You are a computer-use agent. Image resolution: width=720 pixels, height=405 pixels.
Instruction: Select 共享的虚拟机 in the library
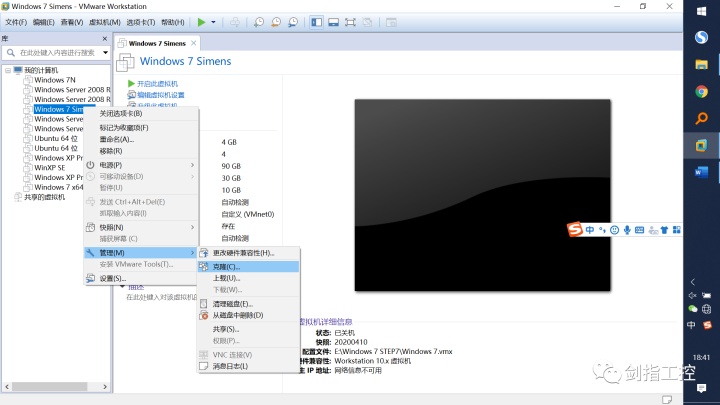(x=45, y=197)
